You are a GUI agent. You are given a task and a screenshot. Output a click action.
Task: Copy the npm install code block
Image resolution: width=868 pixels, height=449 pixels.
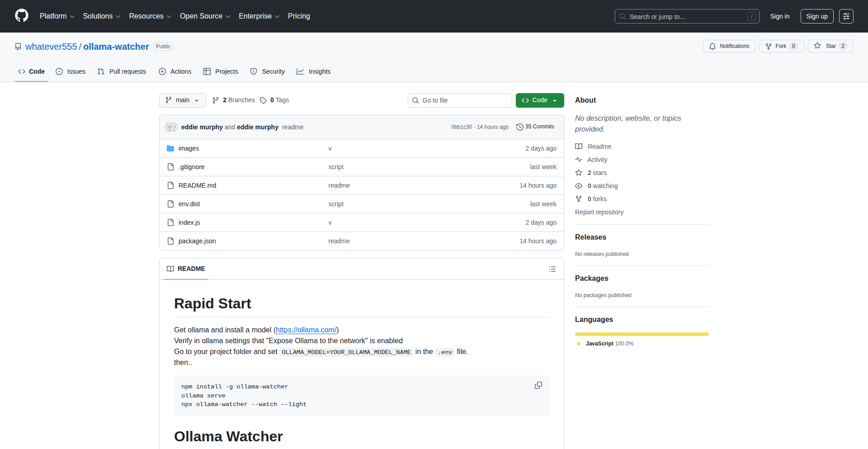[538, 385]
